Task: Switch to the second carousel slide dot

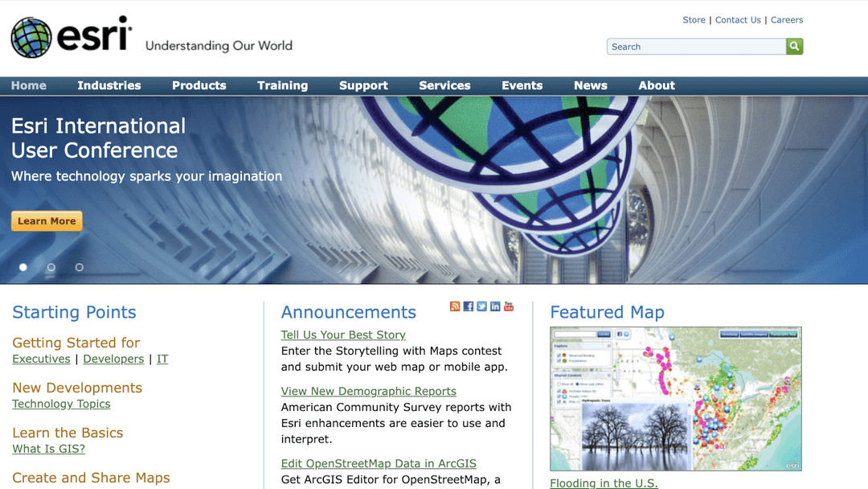Action: pyautogui.click(x=51, y=267)
